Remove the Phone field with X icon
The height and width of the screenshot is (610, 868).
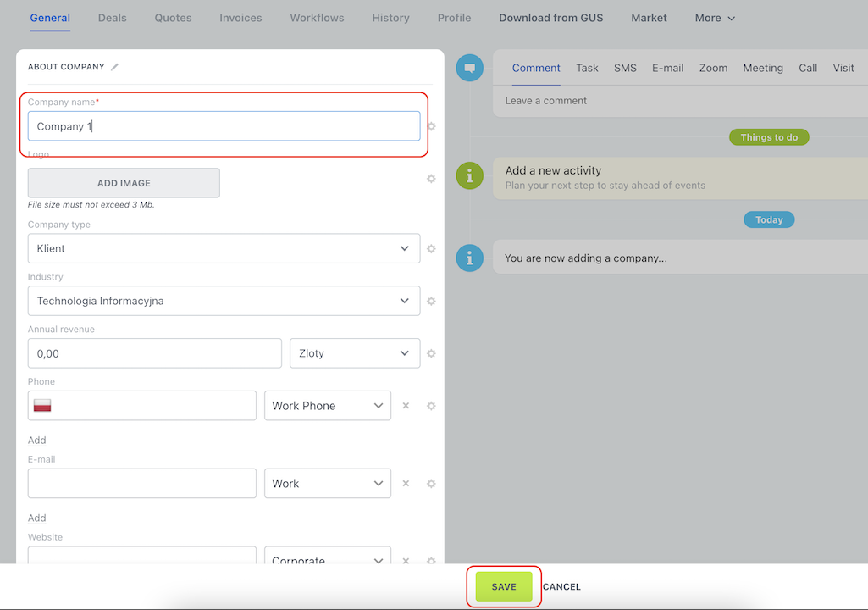click(x=406, y=406)
